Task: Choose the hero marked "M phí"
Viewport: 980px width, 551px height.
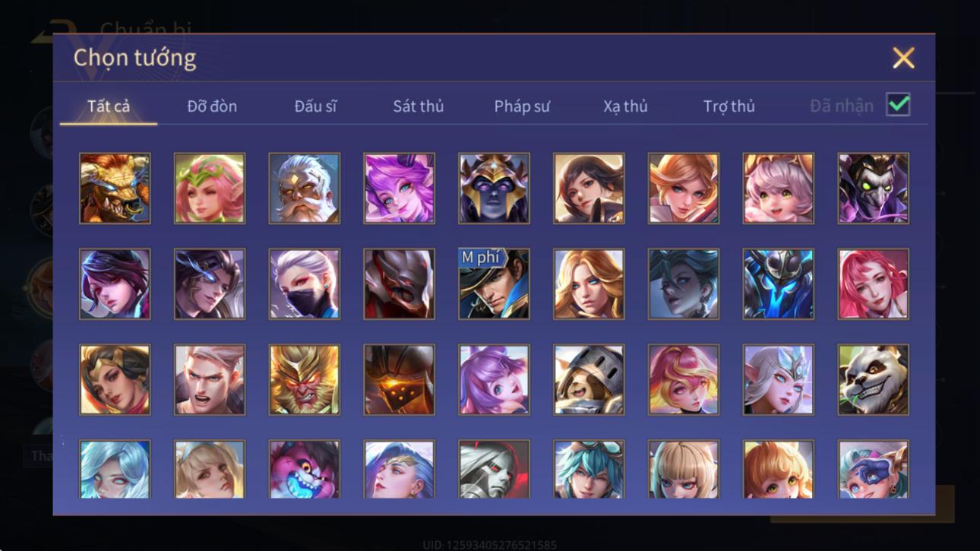Action: (x=494, y=284)
